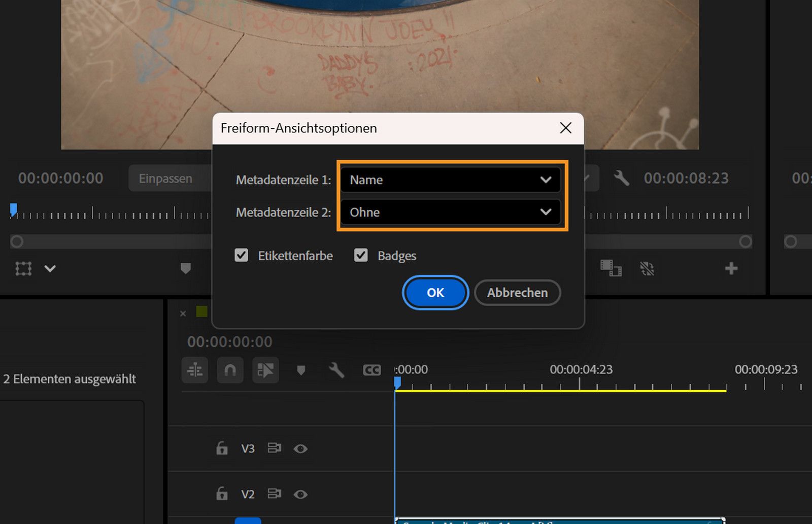812x524 pixels.
Task: Add a marker in the timeline toolbar
Action: click(x=301, y=371)
